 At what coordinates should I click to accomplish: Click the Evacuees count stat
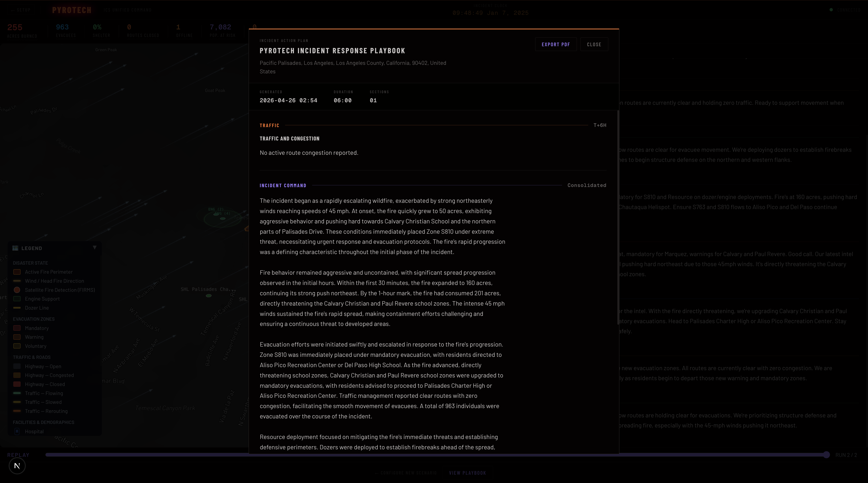pyautogui.click(x=62, y=27)
